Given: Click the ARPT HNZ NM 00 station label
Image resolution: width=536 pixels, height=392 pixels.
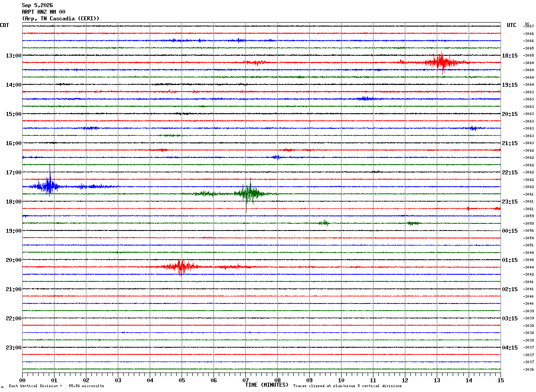Looking at the screenshot, I should tap(43, 12).
